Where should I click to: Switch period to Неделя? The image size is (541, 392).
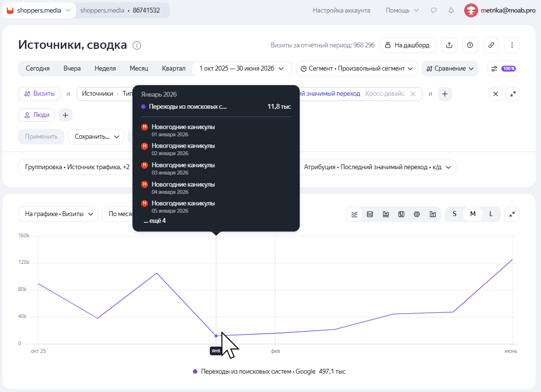click(105, 68)
